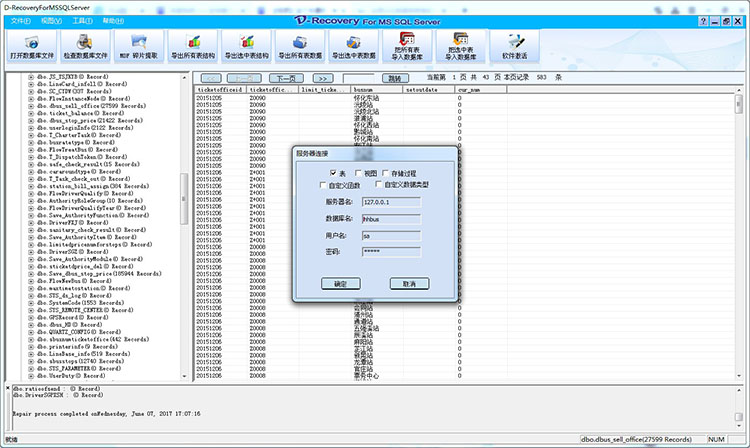The height and width of the screenshot is (448, 750).
Task: Open the 视图 menu
Action: pyautogui.click(x=51, y=21)
